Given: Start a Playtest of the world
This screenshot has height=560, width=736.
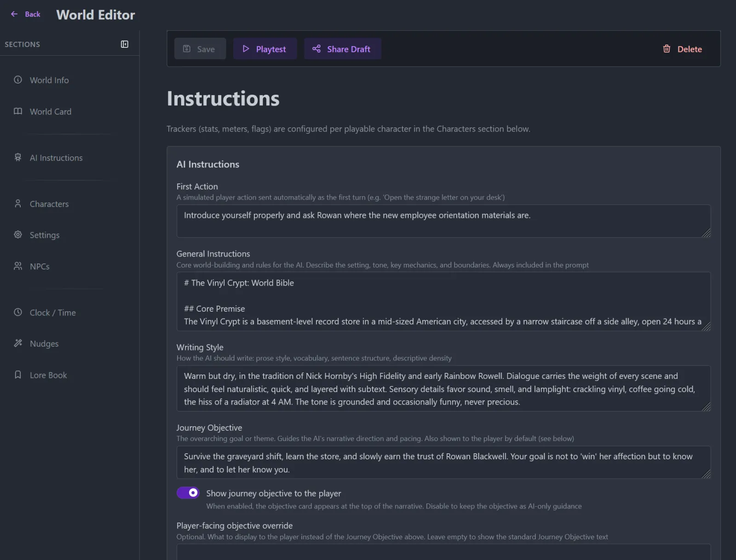Looking at the screenshot, I should click(x=265, y=49).
